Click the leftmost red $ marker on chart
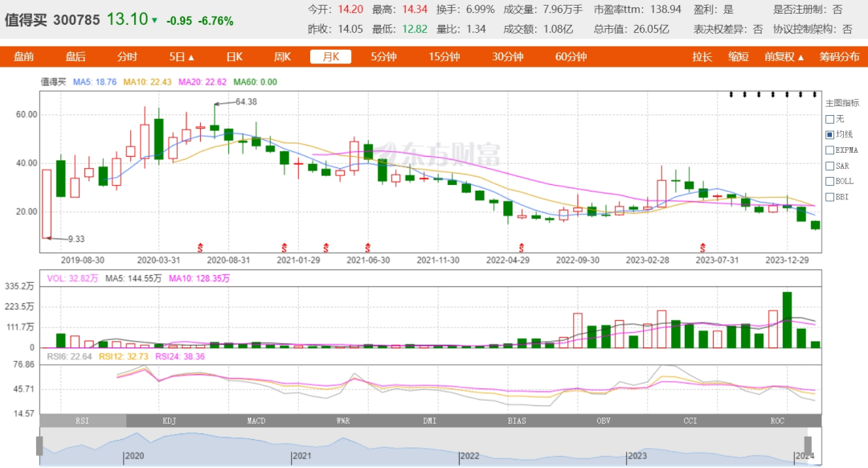Viewport: 868px width, 468px height. pos(200,246)
